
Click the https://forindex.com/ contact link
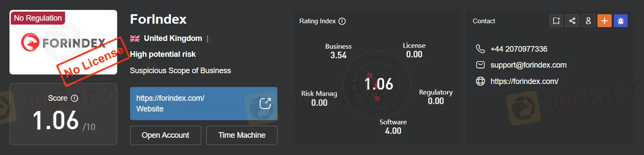[x=524, y=81]
